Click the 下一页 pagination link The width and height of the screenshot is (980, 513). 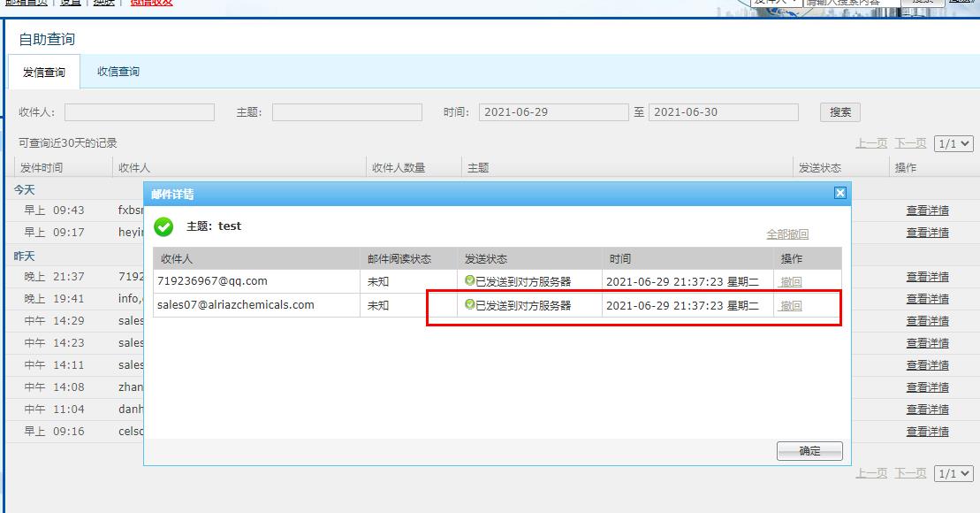click(x=909, y=142)
